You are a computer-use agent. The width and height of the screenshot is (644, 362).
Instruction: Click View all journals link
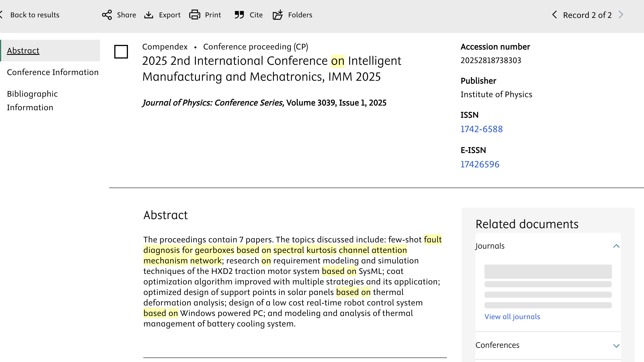tap(512, 317)
